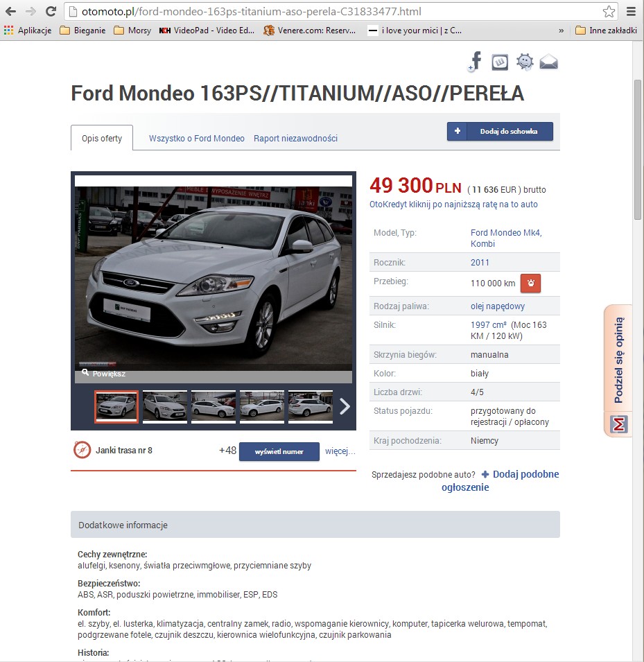This screenshot has height=662, width=644.
Task: Click the Komfort heading
Action: coord(94,613)
